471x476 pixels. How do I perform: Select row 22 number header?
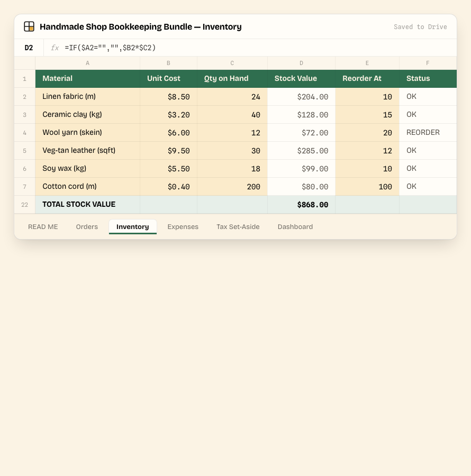(24, 205)
